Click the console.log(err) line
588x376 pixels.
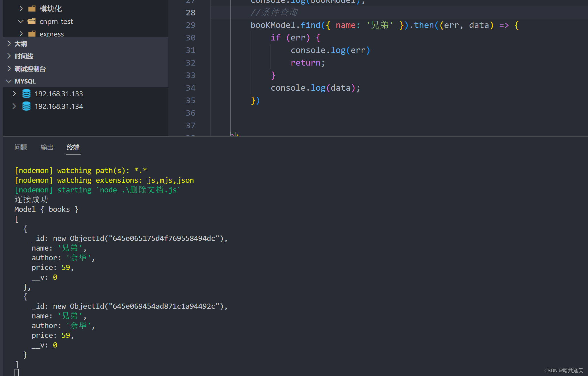330,50
